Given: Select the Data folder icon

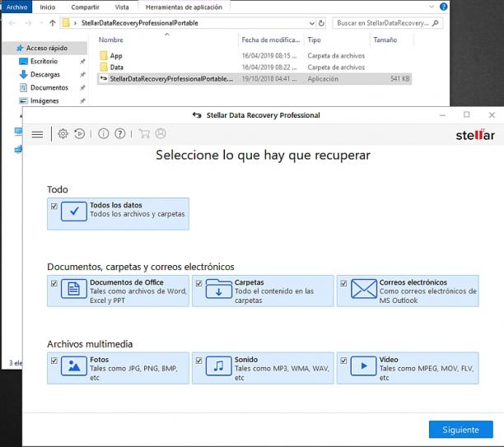Looking at the screenshot, I should (x=104, y=68).
